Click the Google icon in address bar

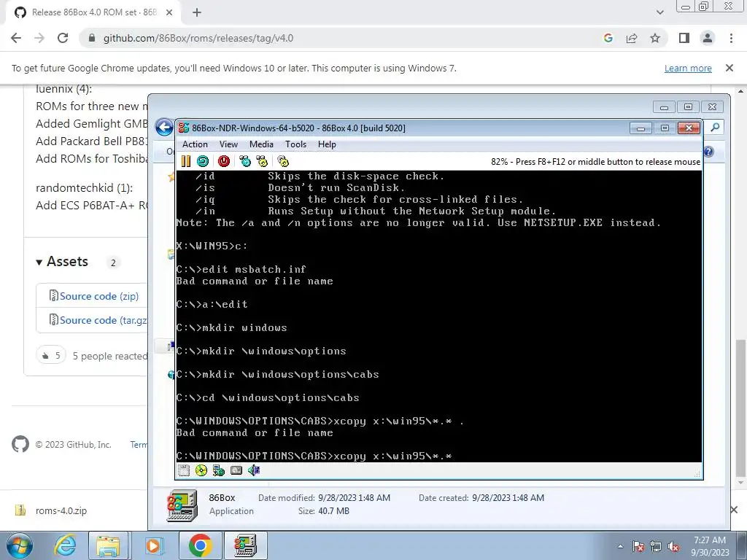[x=608, y=38]
